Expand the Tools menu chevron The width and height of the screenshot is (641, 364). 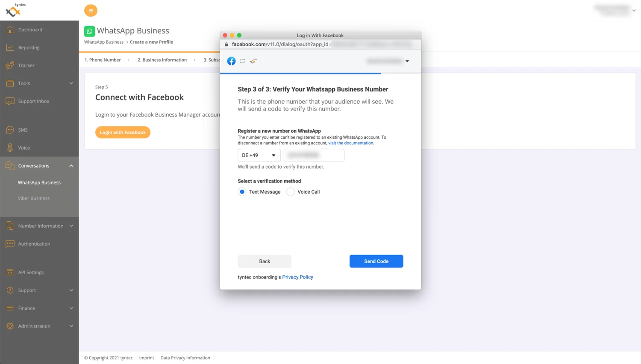click(x=71, y=83)
